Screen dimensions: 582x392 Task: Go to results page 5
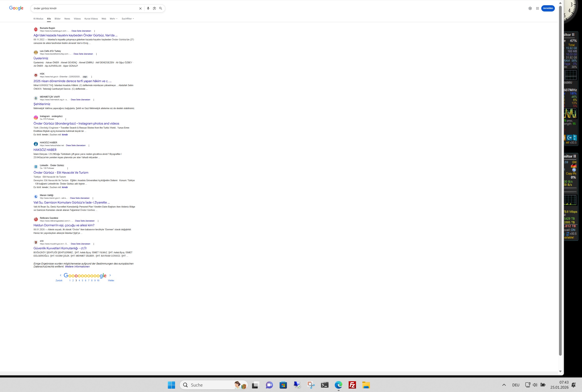[x=82, y=280]
